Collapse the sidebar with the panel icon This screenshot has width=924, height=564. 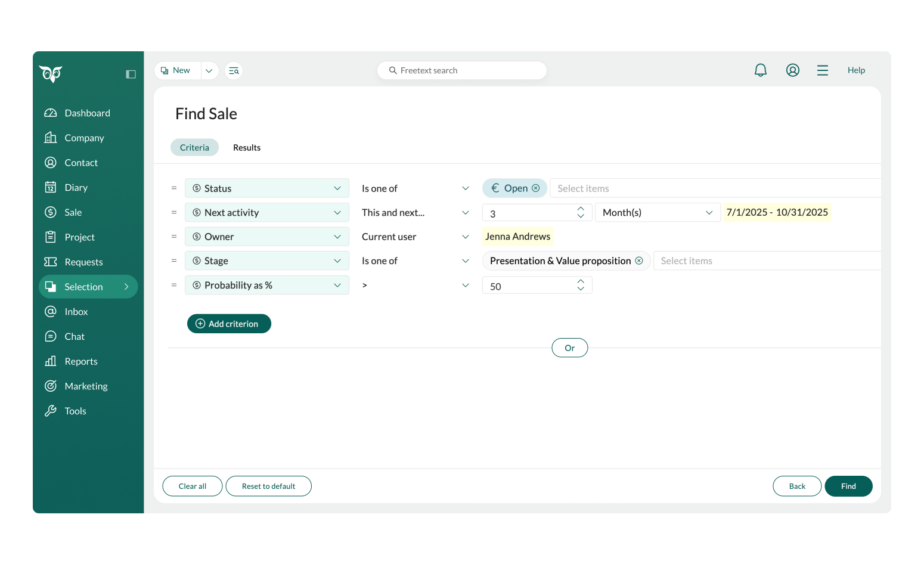click(x=131, y=74)
